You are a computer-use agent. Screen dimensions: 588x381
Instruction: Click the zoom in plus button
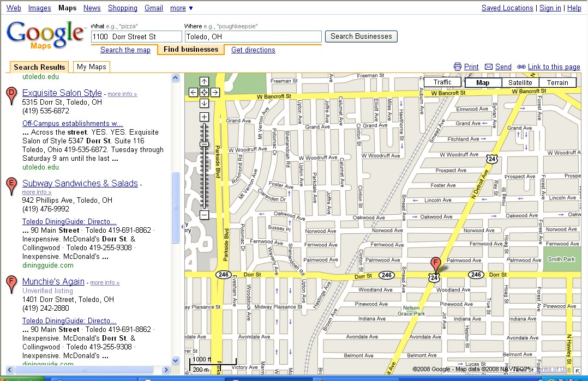point(204,117)
